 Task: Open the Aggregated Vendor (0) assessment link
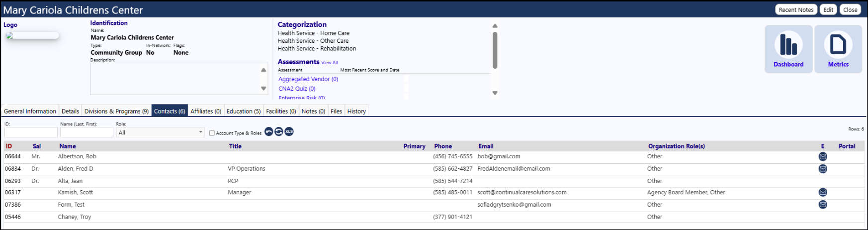coord(308,79)
